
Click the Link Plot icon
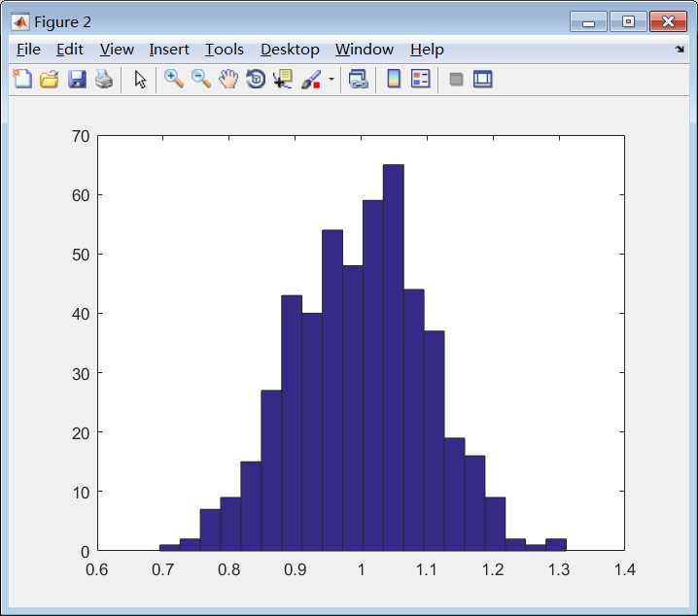(x=359, y=79)
